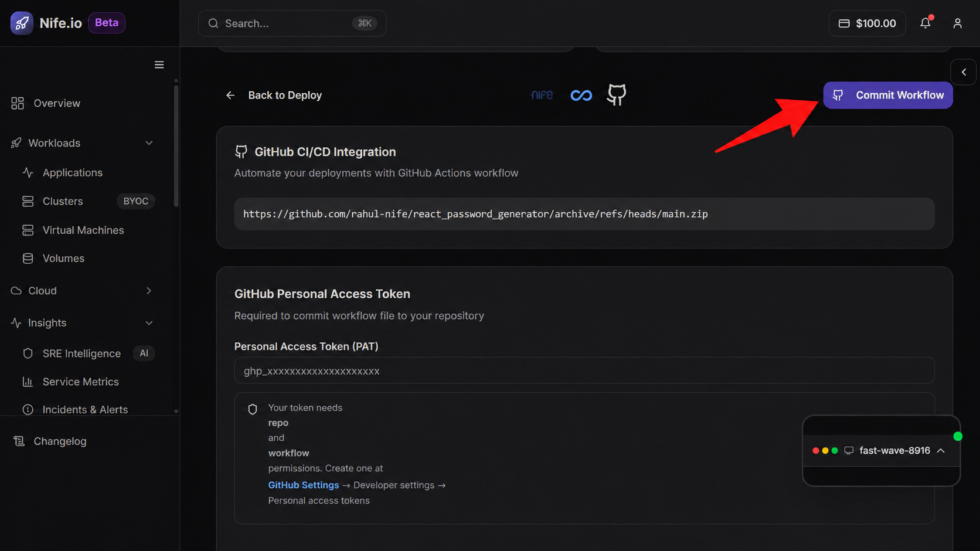Click the blue infinity icon
The height and width of the screenshot is (551, 980).
[581, 95]
